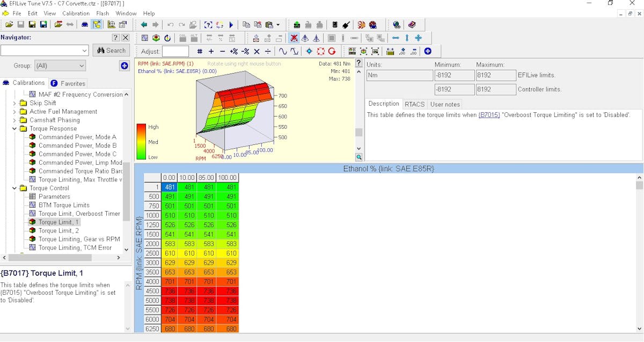Image resolution: width=644 pixels, height=342 pixels.
Task: Collapse the Torque Response folder
Action: (x=14, y=129)
